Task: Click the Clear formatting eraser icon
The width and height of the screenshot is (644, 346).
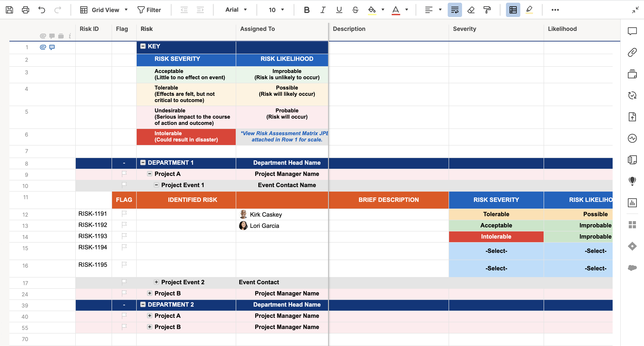Action: click(x=471, y=10)
